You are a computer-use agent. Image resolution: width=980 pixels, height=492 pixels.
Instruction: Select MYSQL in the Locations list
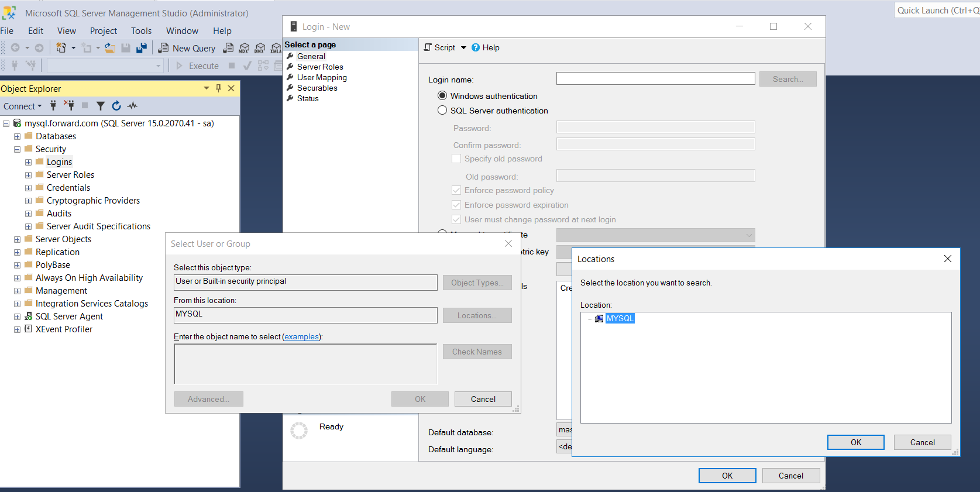[x=620, y=318]
